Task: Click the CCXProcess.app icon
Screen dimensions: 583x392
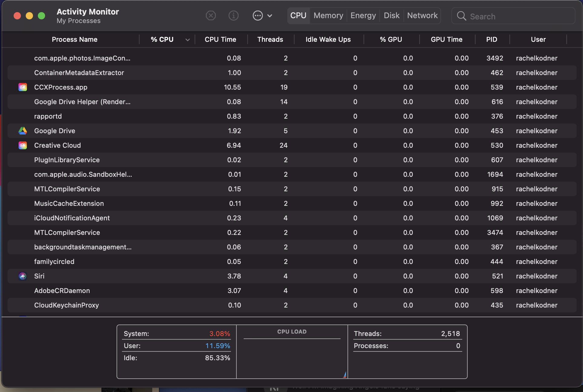Action: (23, 87)
